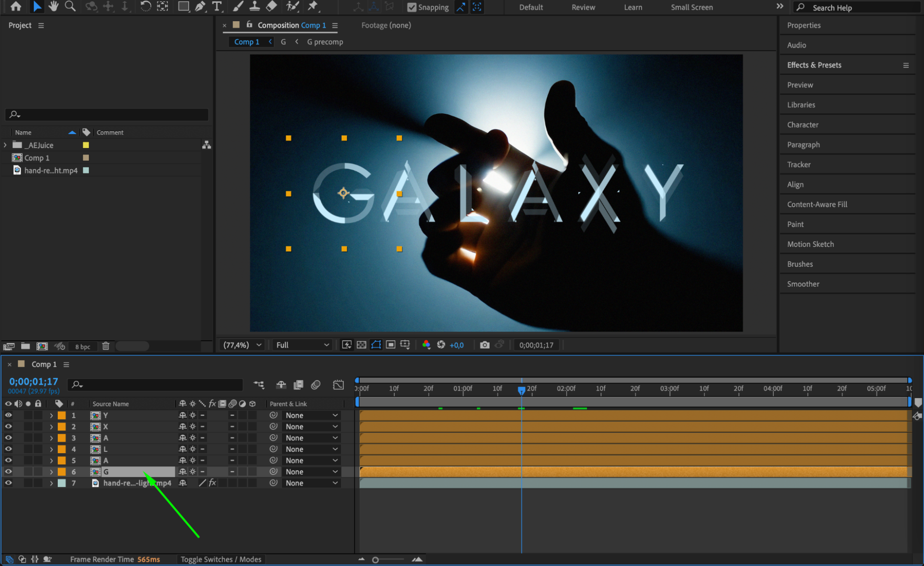
Task: Expand the _AEJuice folder
Action: tap(5, 145)
